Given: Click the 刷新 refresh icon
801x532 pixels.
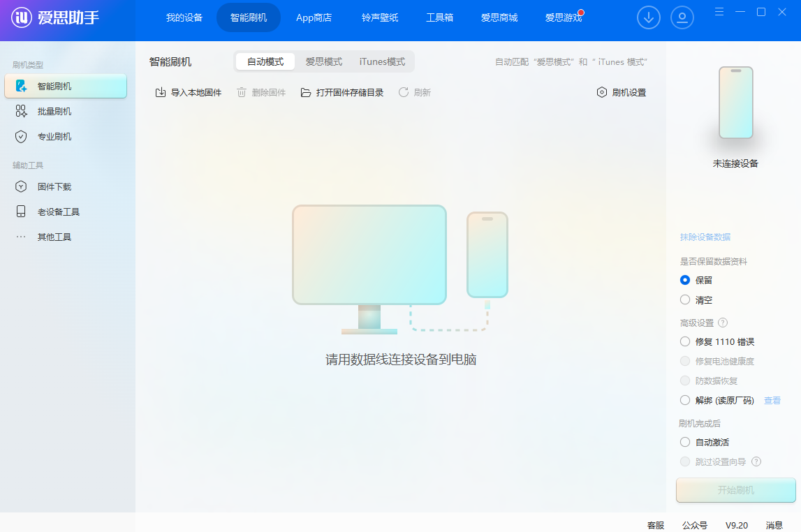Looking at the screenshot, I should pos(404,92).
